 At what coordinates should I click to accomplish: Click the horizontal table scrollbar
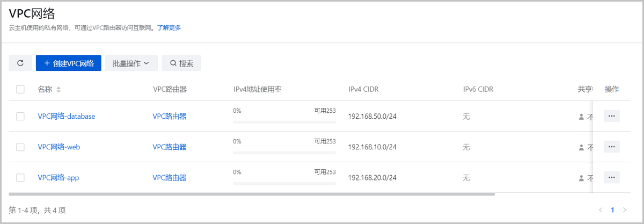(252, 194)
